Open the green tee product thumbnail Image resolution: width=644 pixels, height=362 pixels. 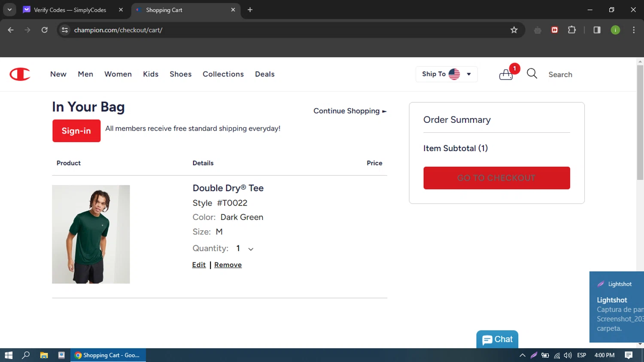click(x=91, y=234)
